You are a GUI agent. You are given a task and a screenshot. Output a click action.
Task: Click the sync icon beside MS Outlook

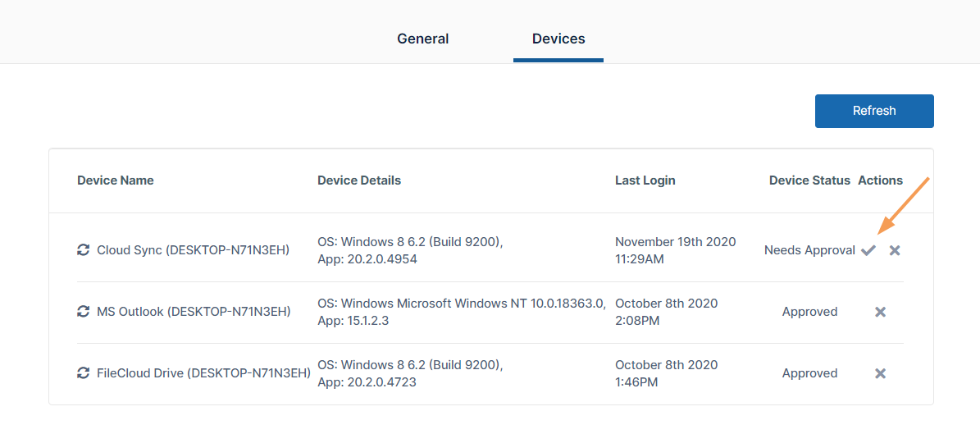coord(83,312)
